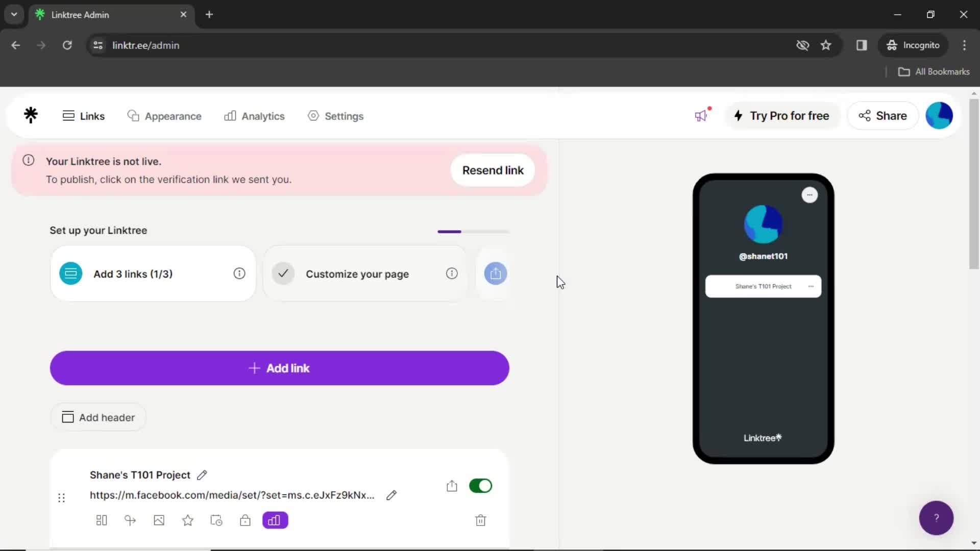
Task: Open the purple analytics icon for the link
Action: (275, 520)
